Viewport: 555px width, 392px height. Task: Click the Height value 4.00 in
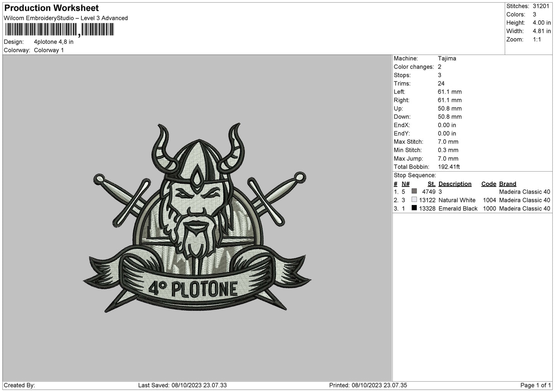coord(542,23)
